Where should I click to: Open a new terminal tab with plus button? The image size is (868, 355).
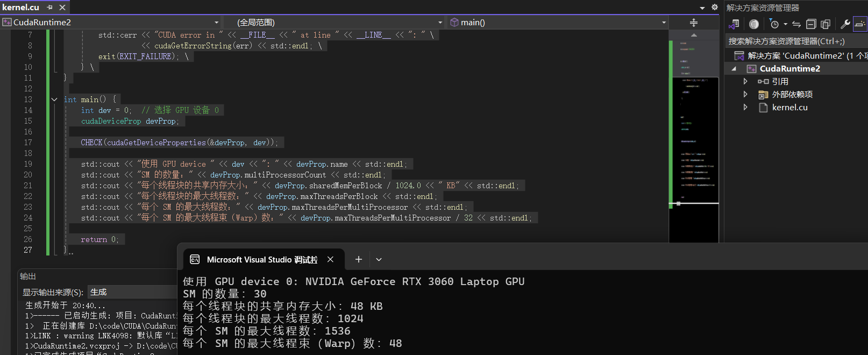358,260
